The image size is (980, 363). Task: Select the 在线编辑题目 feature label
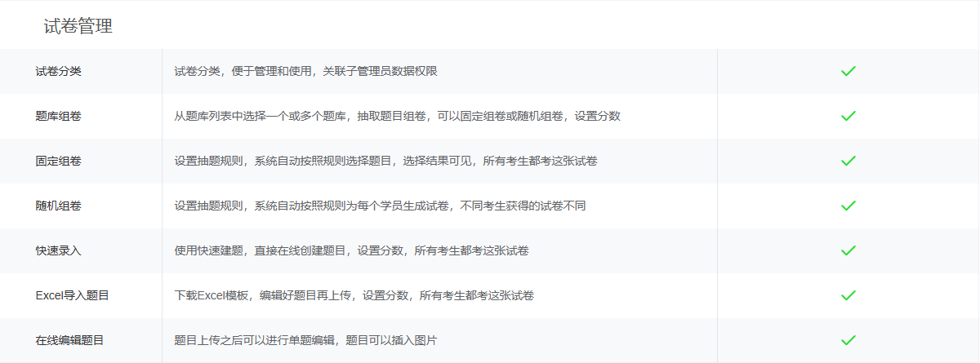tap(69, 340)
